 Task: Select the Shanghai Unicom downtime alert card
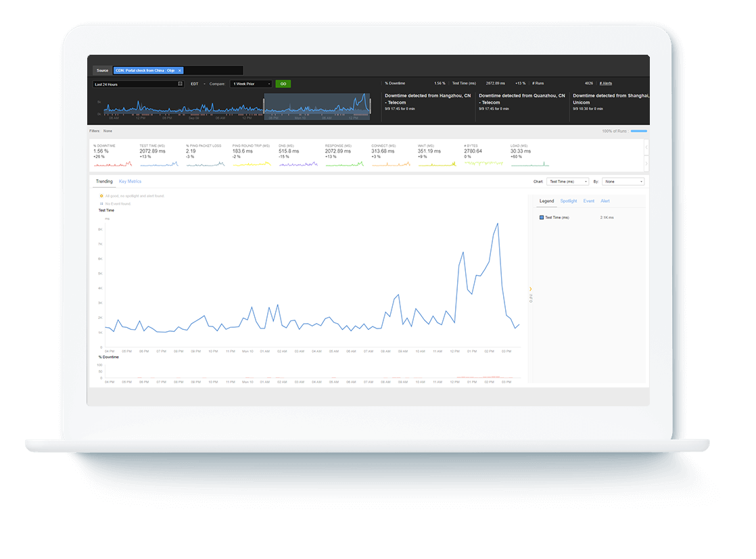[611, 102]
